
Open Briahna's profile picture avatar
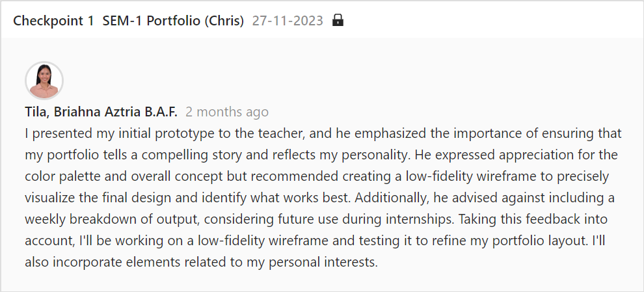click(x=44, y=81)
